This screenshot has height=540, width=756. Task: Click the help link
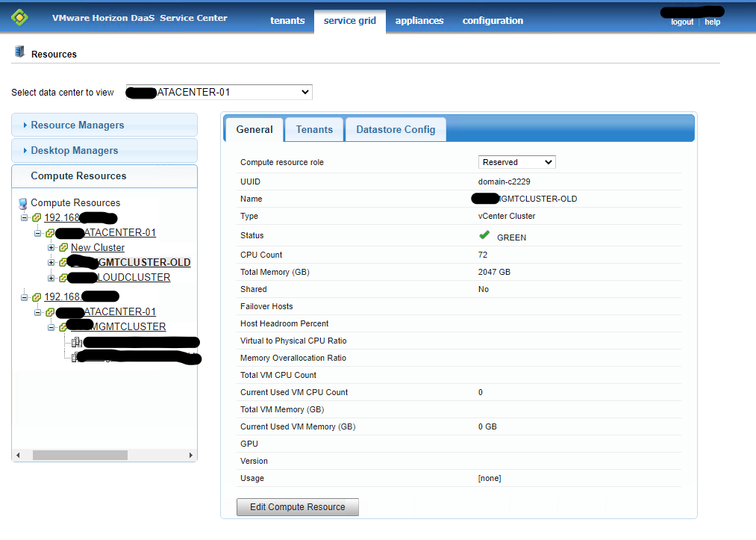[x=712, y=22]
